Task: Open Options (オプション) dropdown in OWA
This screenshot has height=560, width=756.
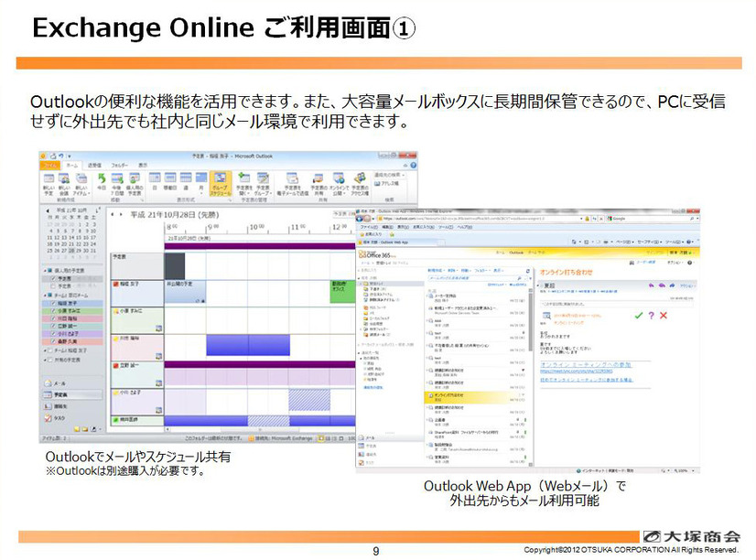Action: point(674,263)
